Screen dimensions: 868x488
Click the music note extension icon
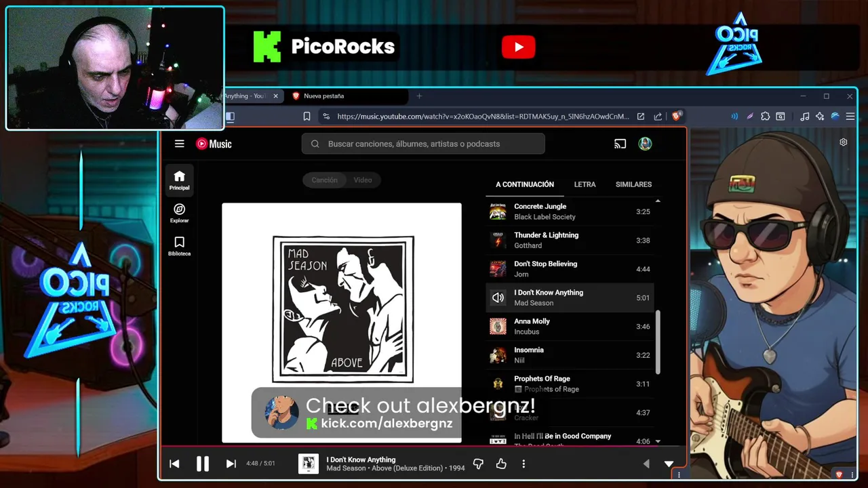click(x=805, y=117)
